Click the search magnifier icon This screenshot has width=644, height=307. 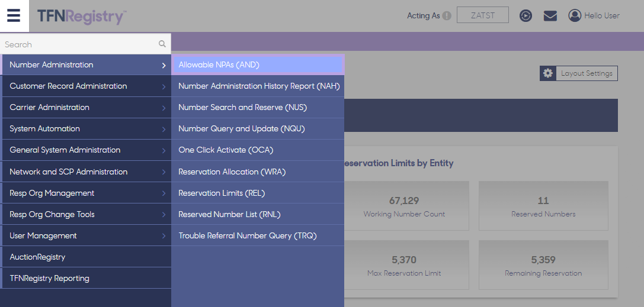162,44
